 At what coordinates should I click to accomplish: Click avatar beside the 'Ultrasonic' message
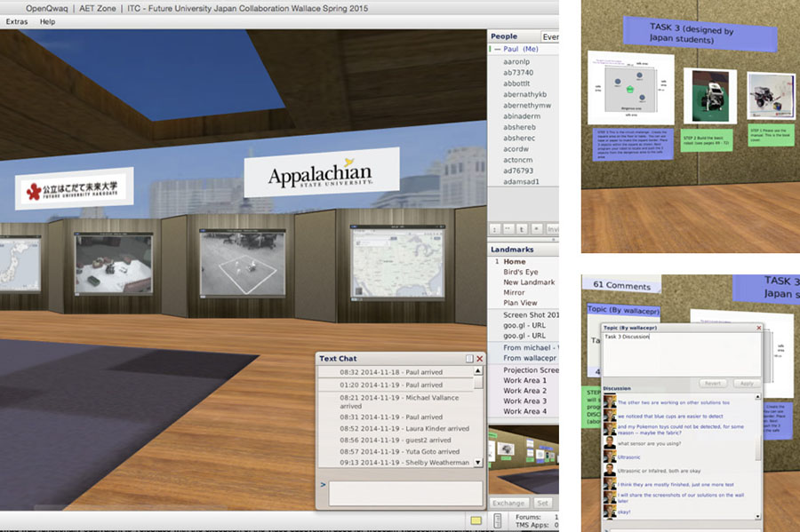click(x=610, y=457)
